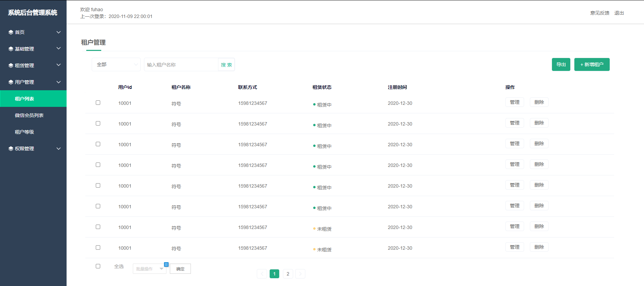Click 删除 in the fourth table row
Screen dimensions: 644x286
(x=539, y=164)
